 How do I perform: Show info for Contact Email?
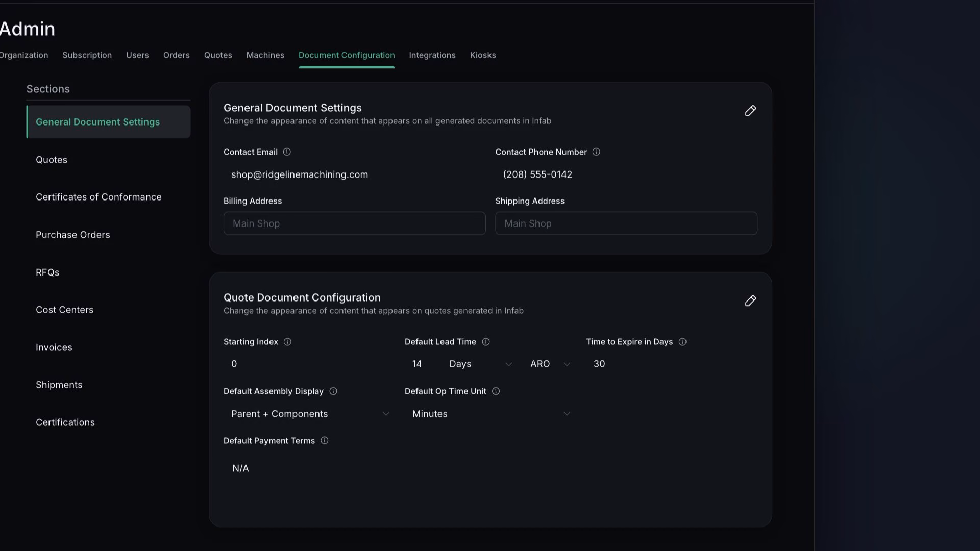pyautogui.click(x=287, y=152)
